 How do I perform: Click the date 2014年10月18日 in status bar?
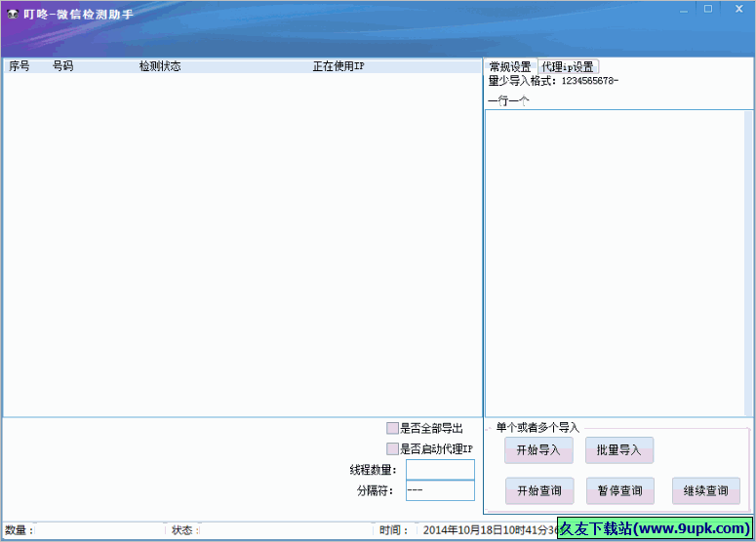(x=462, y=530)
